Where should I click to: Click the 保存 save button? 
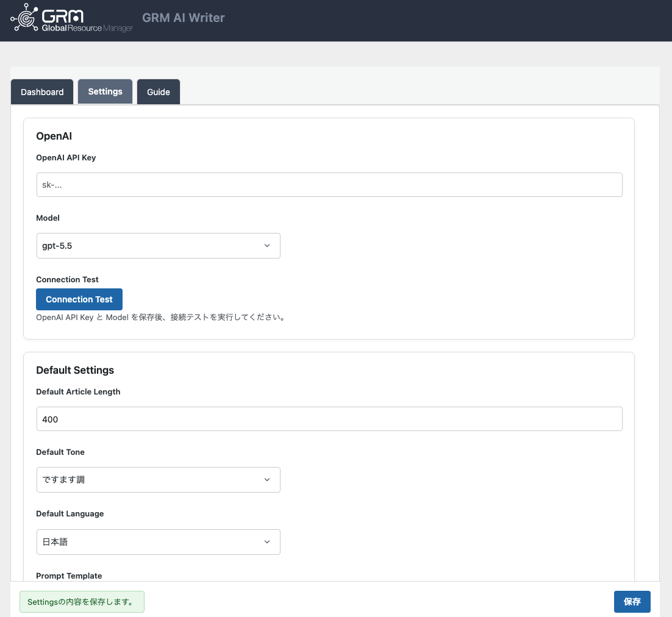[x=632, y=602]
